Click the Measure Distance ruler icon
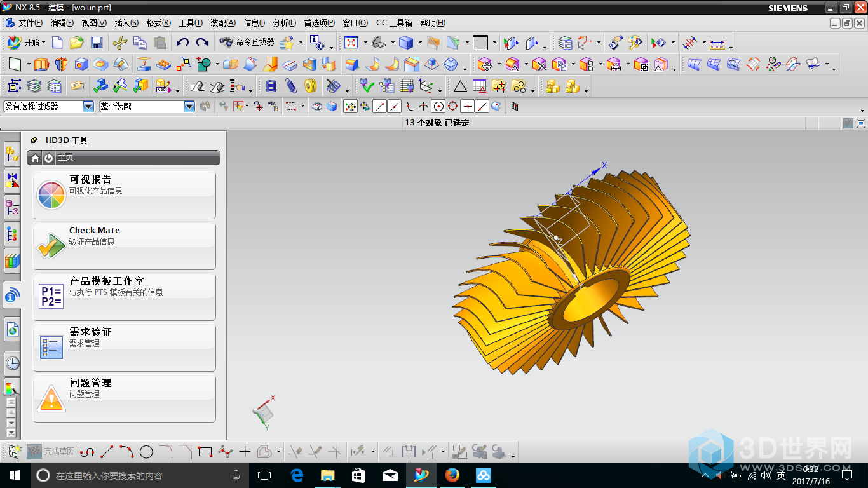Image resolution: width=868 pixels, height=488 pixels. (x=717, y=43)
